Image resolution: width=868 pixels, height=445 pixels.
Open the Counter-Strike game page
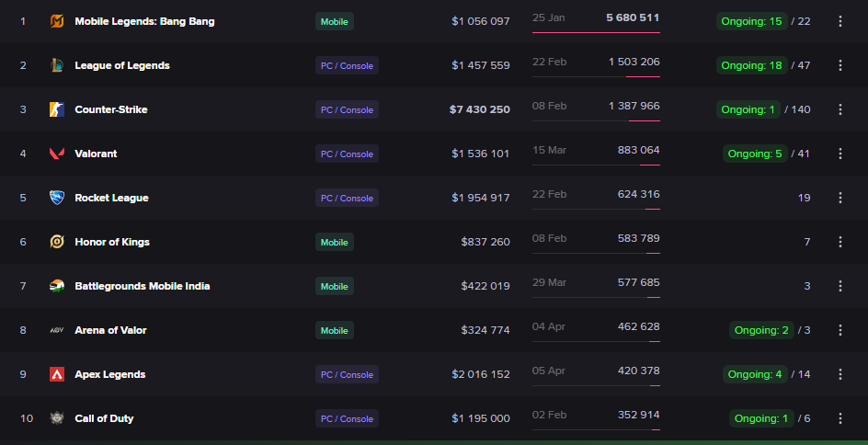coord(111,109)
